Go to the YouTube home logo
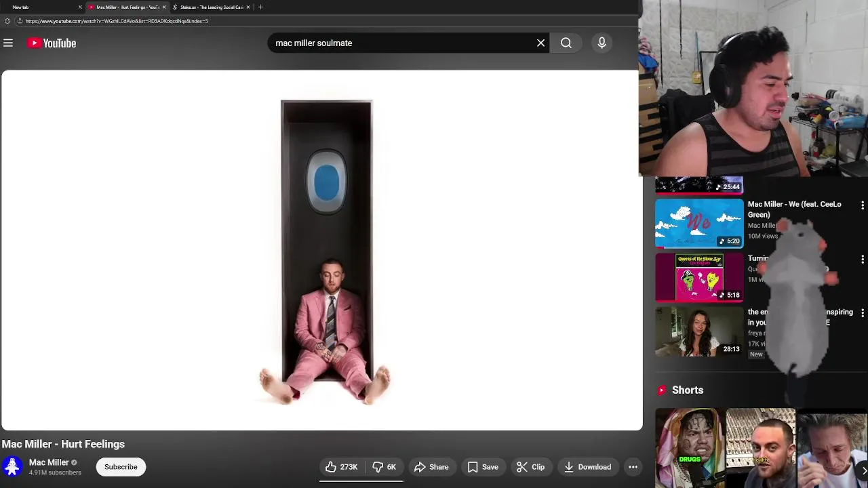 click(x=52, y=43)
